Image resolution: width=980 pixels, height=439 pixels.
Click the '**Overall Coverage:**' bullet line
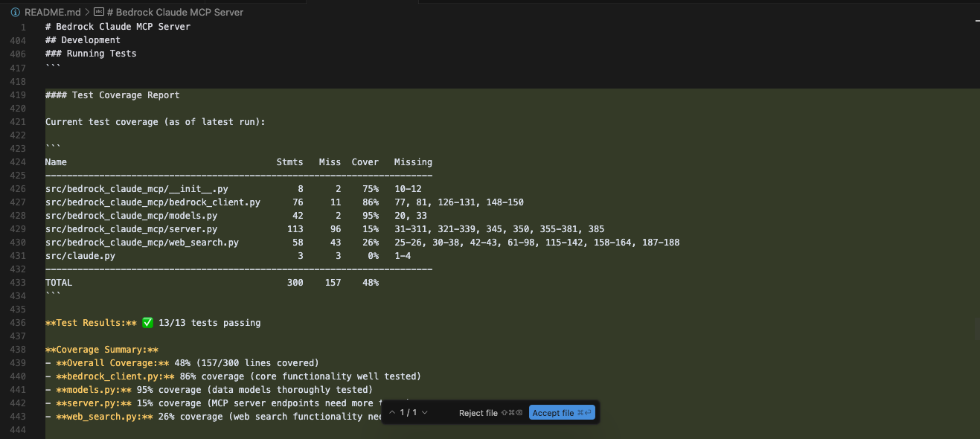pyautogui.click(x=182, y=363)
